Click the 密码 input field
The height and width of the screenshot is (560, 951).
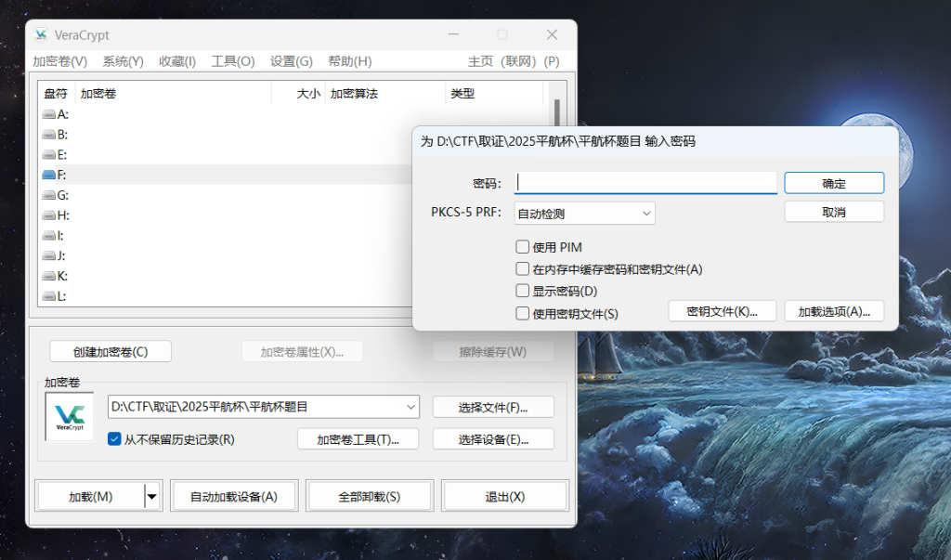pos(645,183)
